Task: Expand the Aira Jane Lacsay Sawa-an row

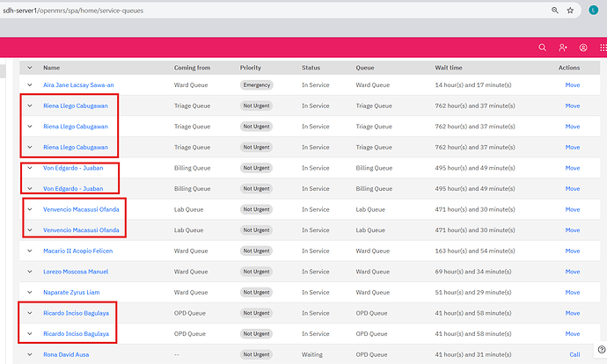Action: pyautogui.click(x=28, y=85)
